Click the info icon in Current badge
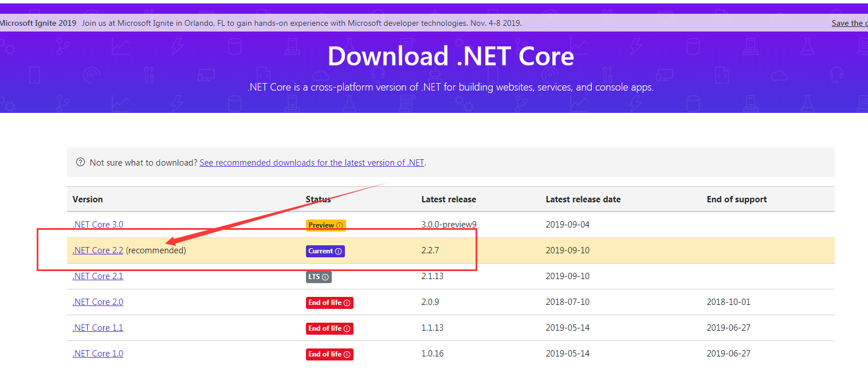Image resolution: width=868 pixels, height=388 pixels. point(338,251)
